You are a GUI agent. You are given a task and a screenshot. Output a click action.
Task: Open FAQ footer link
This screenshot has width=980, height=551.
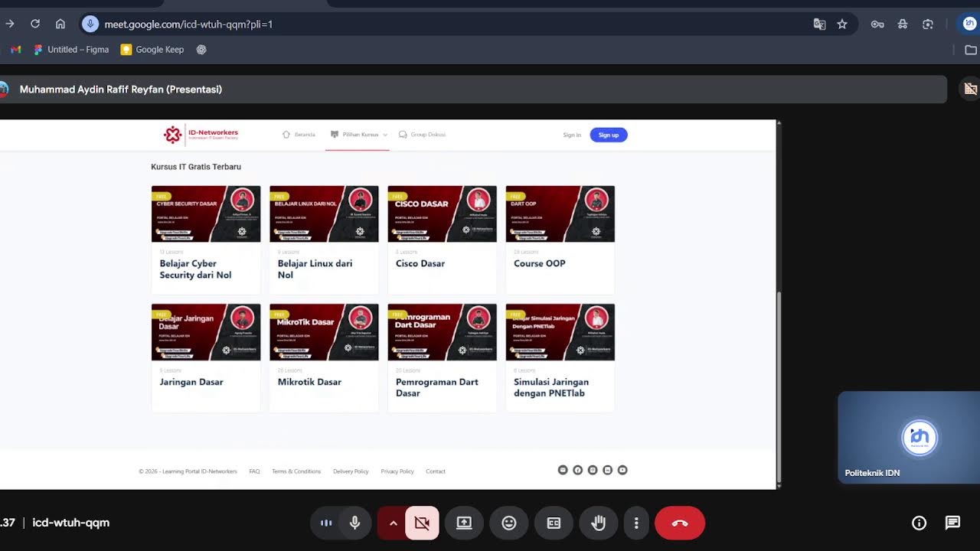(254, 471)
